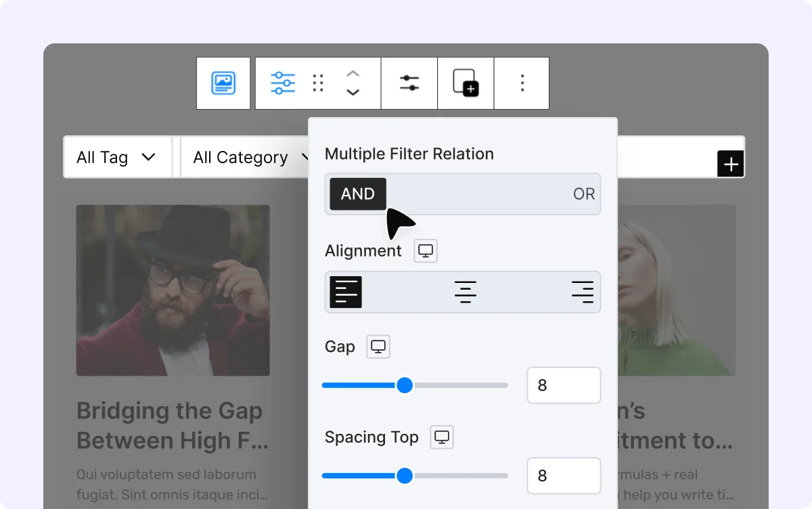The width and height of the screenshot is (812, 509).
Task: Choose right alignment option
Action: click(582, 292)
